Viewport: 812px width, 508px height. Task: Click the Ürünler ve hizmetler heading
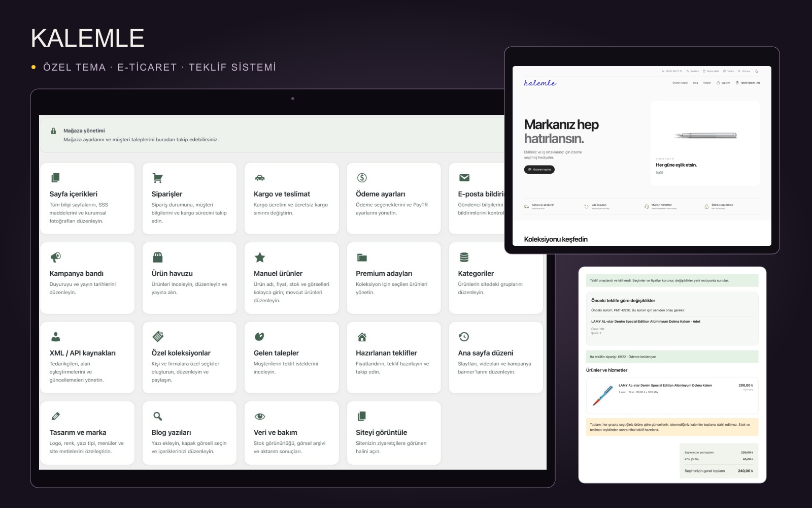click(606, 370)
